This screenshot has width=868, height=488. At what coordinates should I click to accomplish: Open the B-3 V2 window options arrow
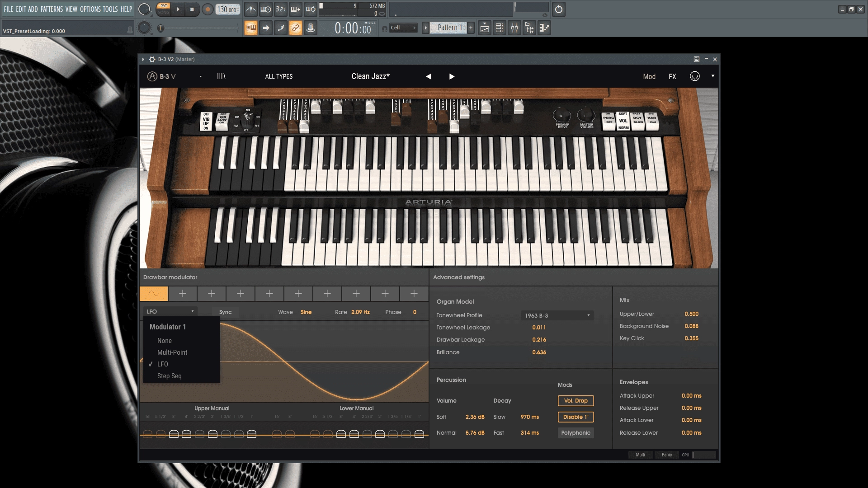point(143,59)
